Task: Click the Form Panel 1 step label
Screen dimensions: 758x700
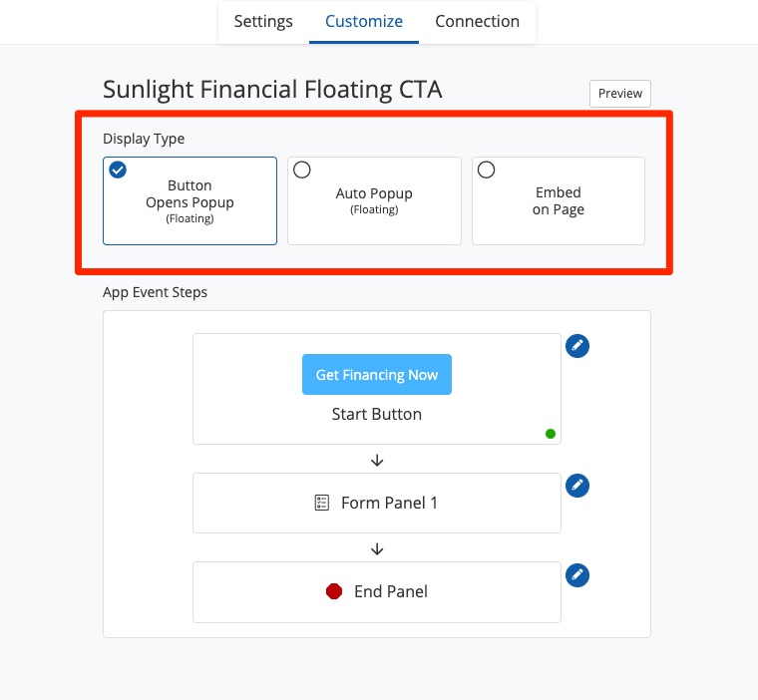Action: (389, 503)
